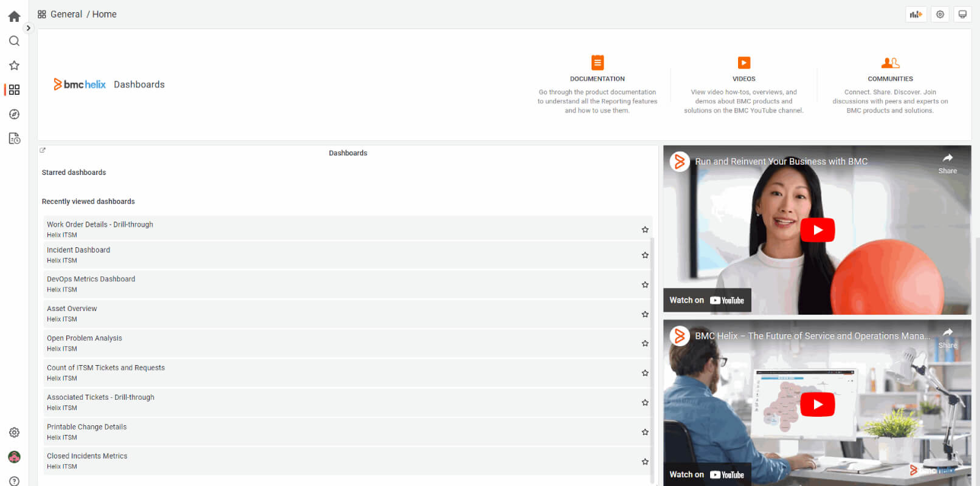The height and width of the screenshot is (486, 980).
Task: Open dashboard settings gear in top bar
Action: [x=940, y=14]
